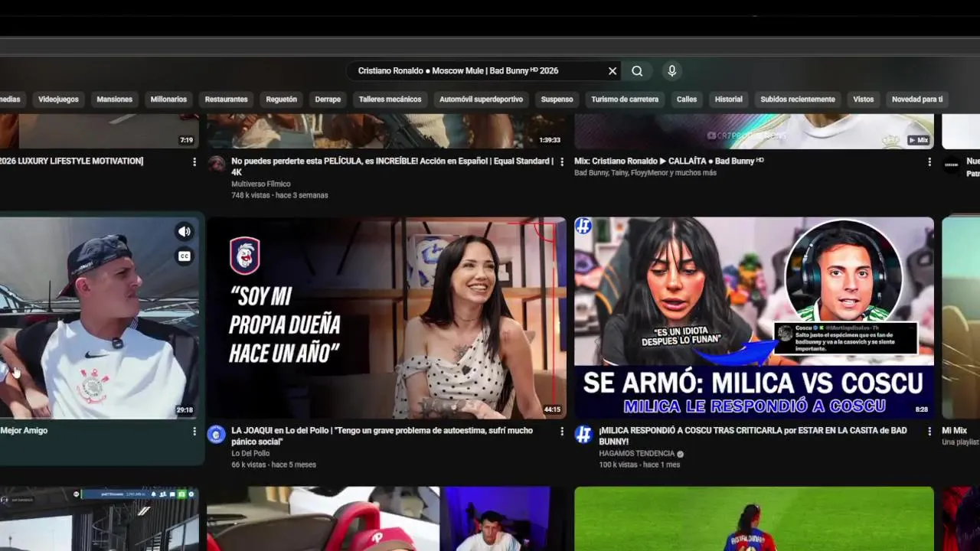Click '100 k vistas · hace 1 mes'

pyautogui.click(x=639, y=465)
